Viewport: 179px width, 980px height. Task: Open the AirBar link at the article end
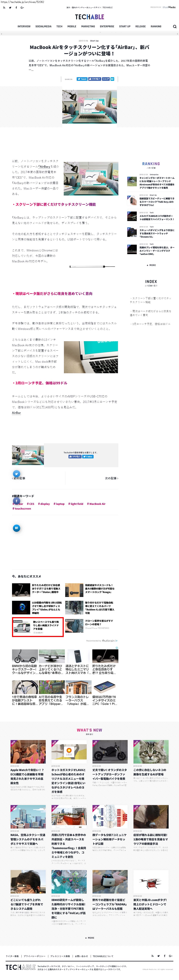pyautogui.click(x=16, y=413)
